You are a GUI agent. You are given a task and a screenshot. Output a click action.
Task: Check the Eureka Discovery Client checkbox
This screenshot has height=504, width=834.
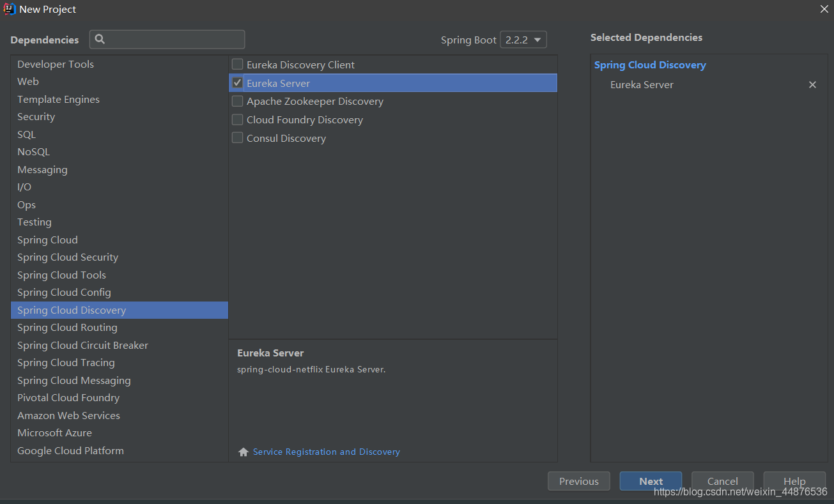pyautogui.click(x=237, y=64)
